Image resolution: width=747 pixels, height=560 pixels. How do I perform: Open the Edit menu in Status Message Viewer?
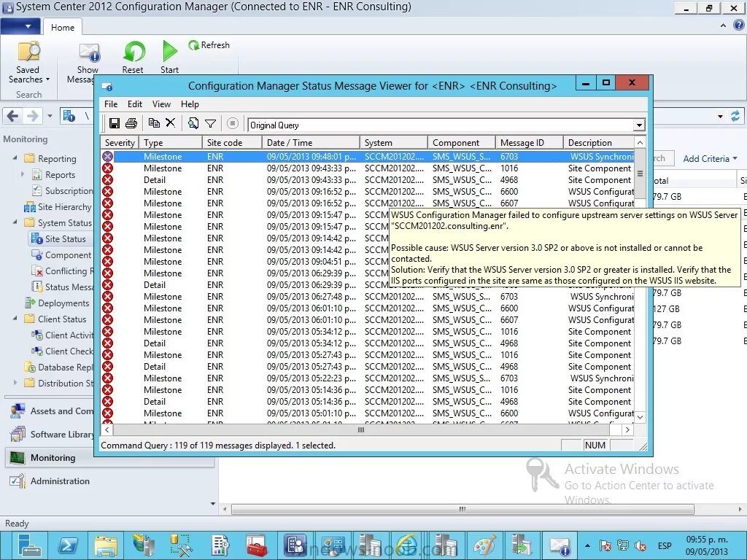[x=135, y=104]
